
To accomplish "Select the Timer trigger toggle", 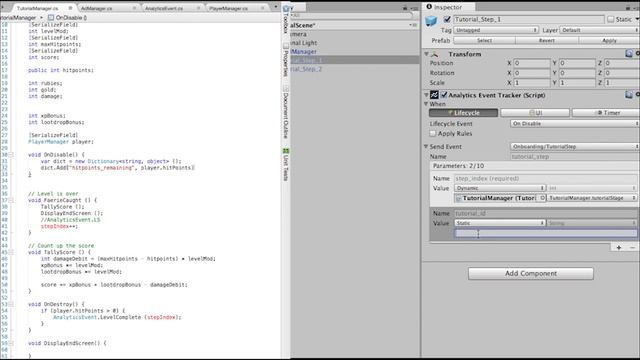I will [x=606, y=113].
